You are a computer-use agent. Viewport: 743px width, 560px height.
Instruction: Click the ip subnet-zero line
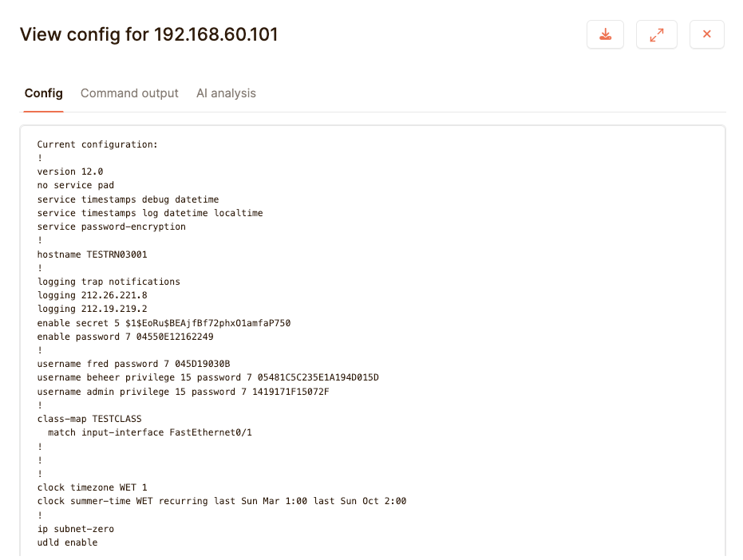click(x=76, y=529)
